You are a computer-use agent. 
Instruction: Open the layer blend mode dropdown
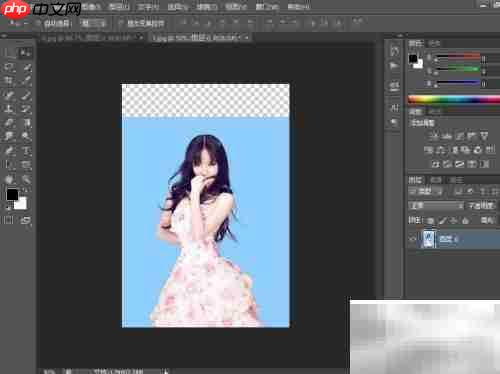(x=436, y=206)
